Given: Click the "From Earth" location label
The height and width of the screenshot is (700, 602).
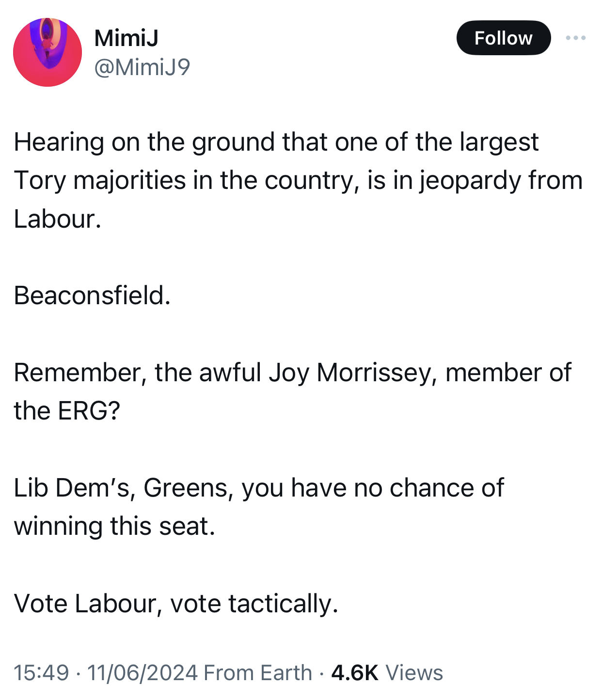Looking at the screenshot, I should [x=258, y=672].
